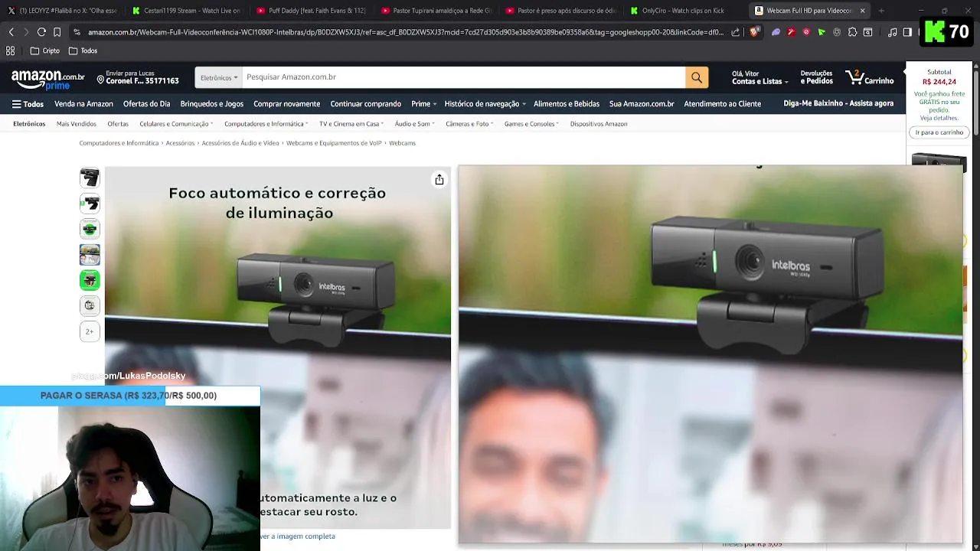Click the green arrow extension icon
Image resolution: width=980 pixels, height=551 pixels.
click(x=822, y=32)
